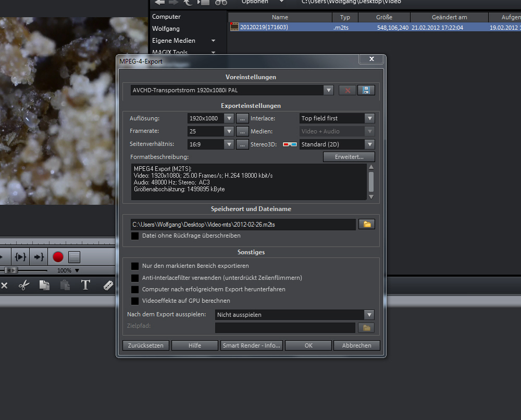521x420 pixels.
Task: Click the razor blade split icon
Action: (x=108, y=285)
